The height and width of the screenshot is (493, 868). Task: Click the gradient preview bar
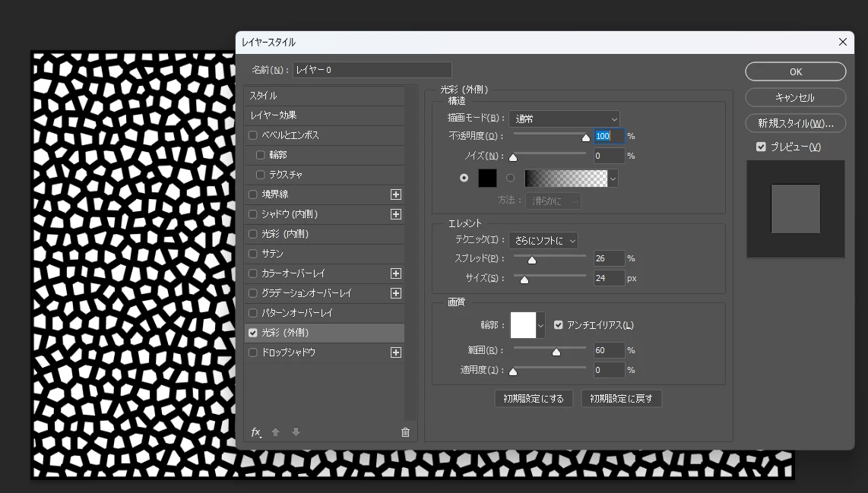[x=565, y=179]
